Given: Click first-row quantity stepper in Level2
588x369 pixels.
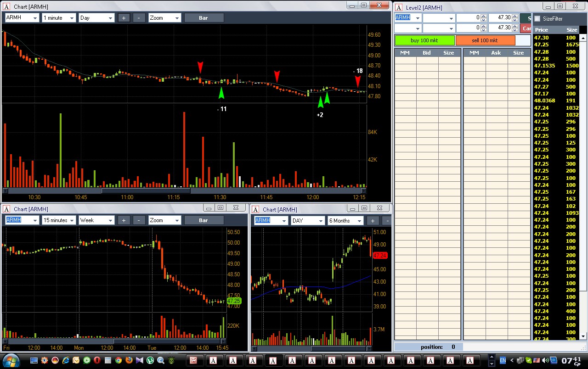Looking at the screenshot, I should coord(484,18).
